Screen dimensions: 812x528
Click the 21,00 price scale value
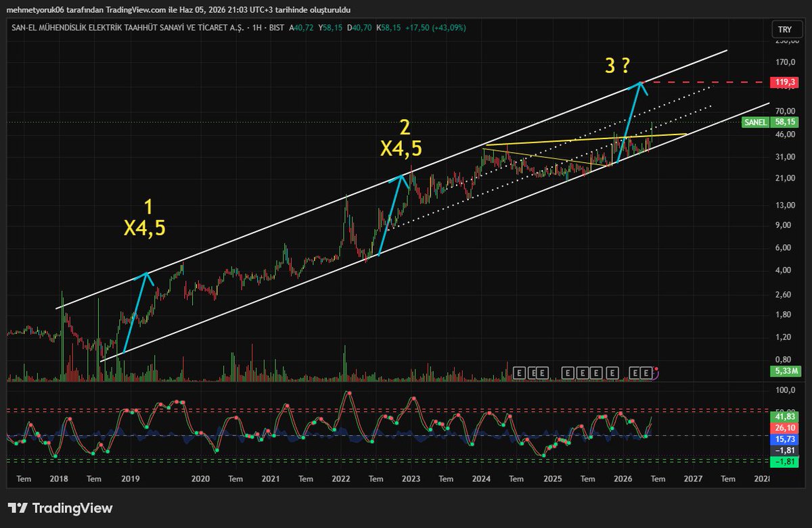click(x=785, y=178)
